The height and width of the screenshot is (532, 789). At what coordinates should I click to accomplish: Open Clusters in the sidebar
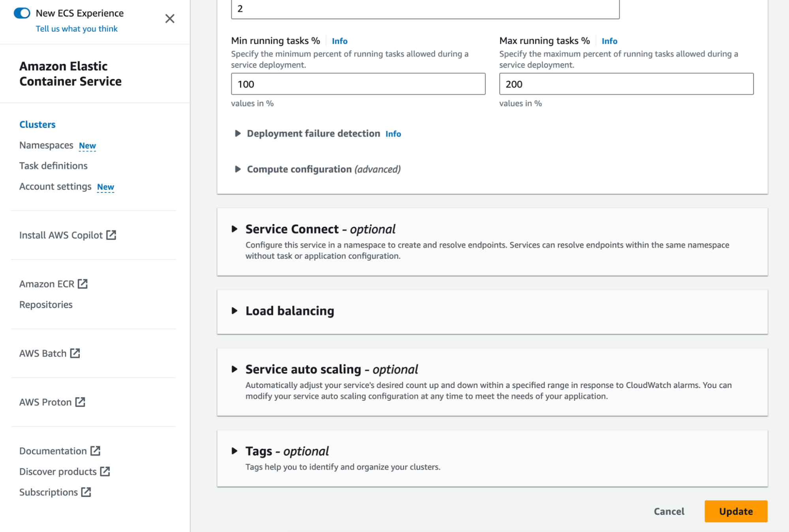point(37,125)
